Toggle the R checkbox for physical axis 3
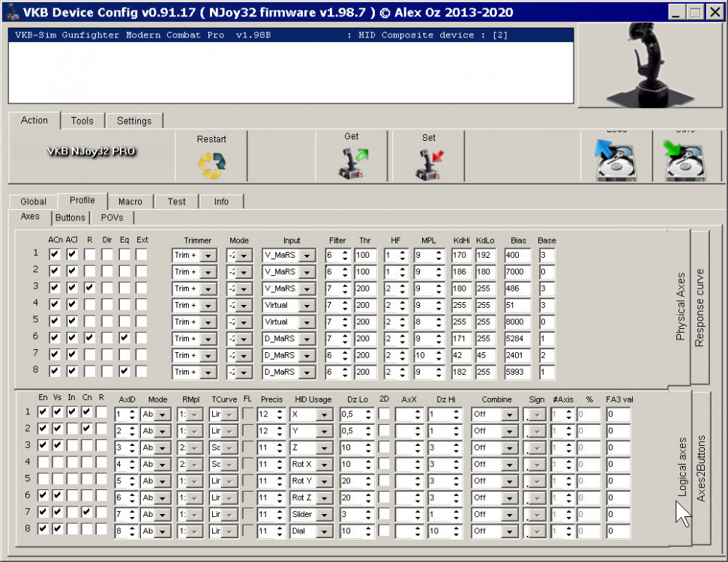Viewport: 728px width, 562px height. click(90, 288)
